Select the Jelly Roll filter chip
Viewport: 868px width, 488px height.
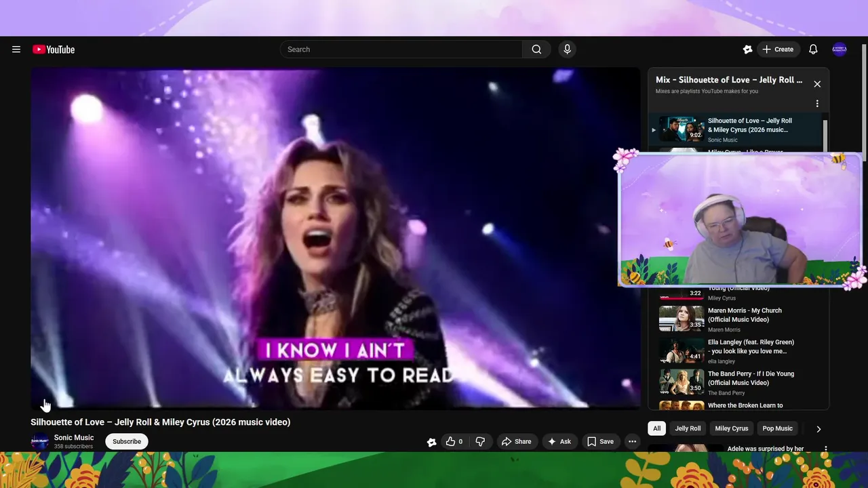pyautogui.click(x=688, y=428)
